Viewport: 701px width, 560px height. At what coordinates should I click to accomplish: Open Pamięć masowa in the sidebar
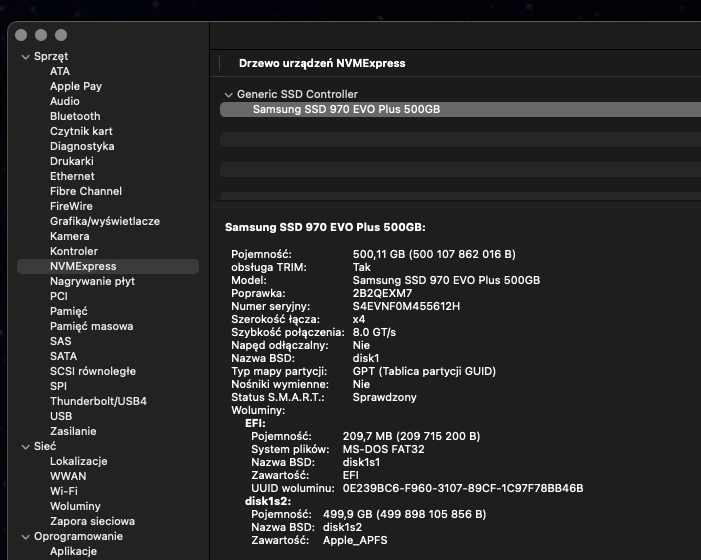coord(91,327)
